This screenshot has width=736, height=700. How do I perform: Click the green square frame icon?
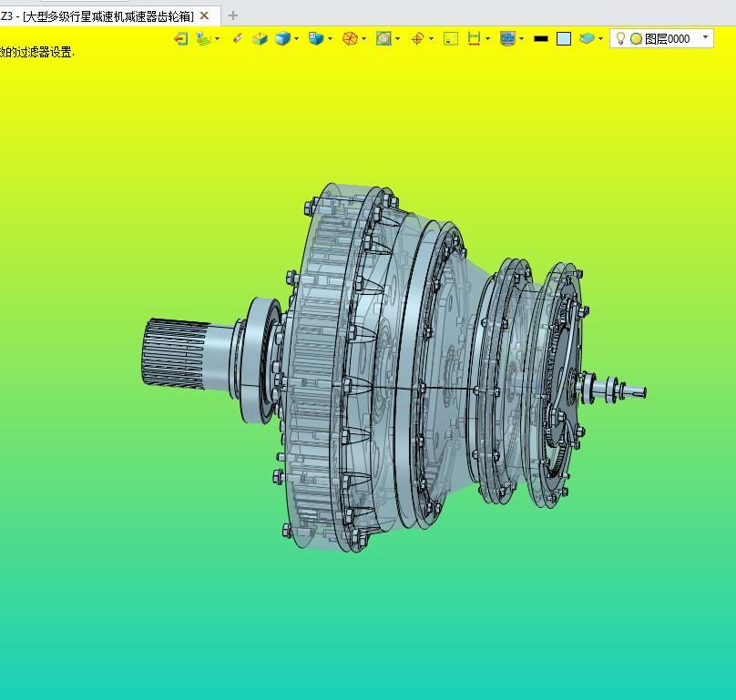[x=451, y=38]
